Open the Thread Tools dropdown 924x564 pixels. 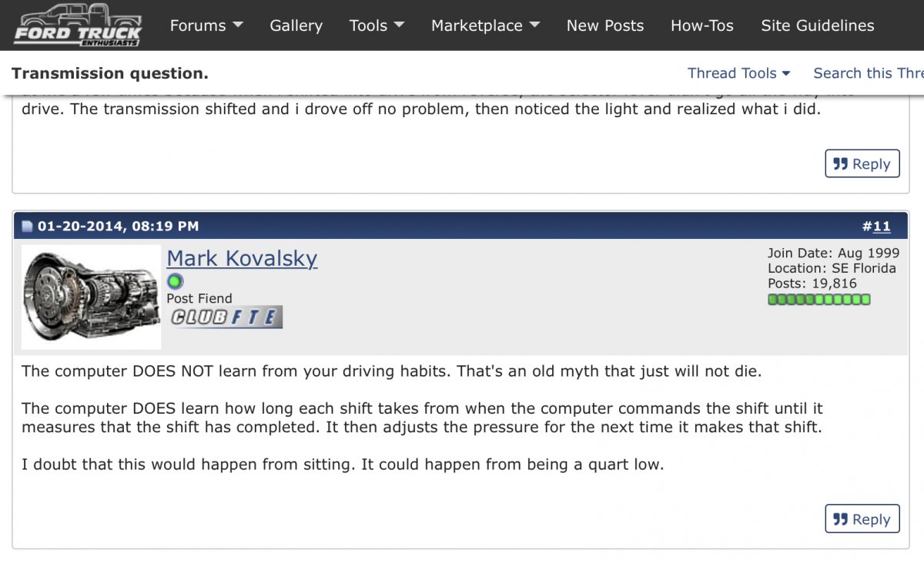click(738, 73)
